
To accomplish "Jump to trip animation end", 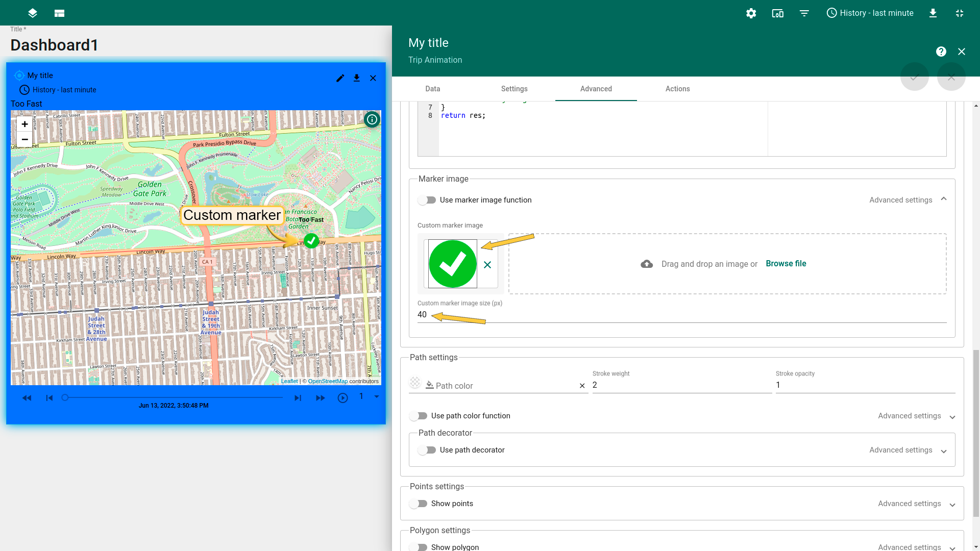I will point(298,398).
